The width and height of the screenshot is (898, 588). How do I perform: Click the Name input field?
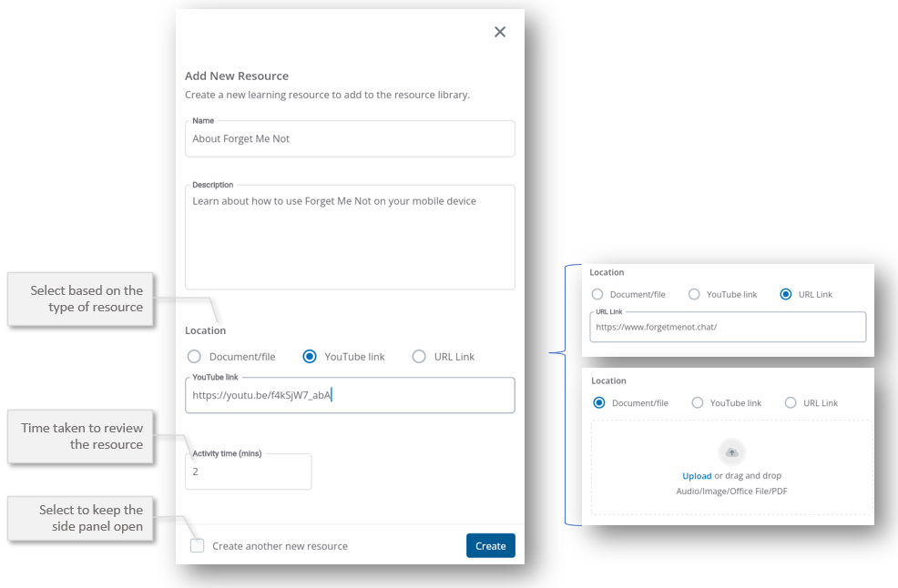350,139
